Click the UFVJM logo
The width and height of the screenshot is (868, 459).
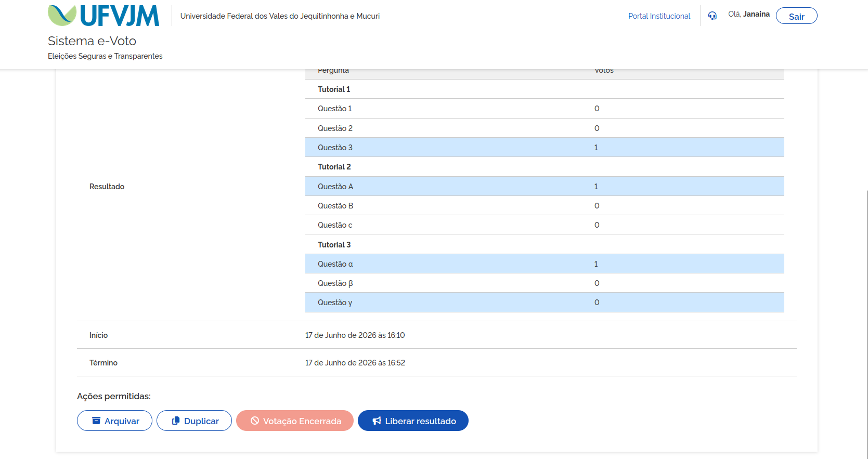(103, 16)
